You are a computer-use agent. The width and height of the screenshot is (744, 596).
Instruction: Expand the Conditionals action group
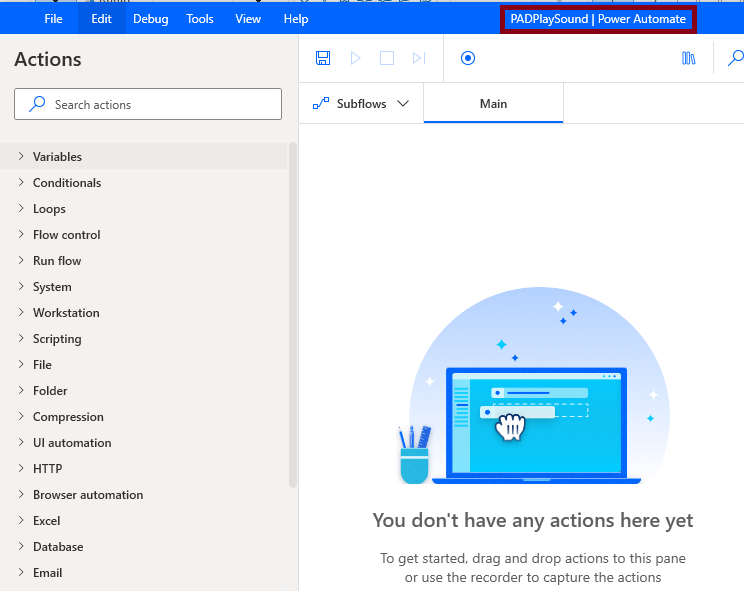pyautogui.click(x=143, y=183)
